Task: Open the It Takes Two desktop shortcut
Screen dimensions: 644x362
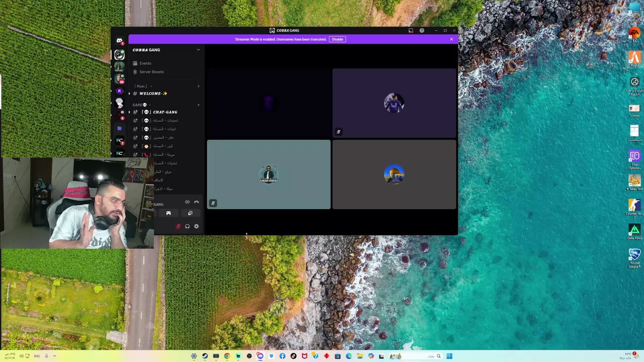Action: (x=634, y=182)
